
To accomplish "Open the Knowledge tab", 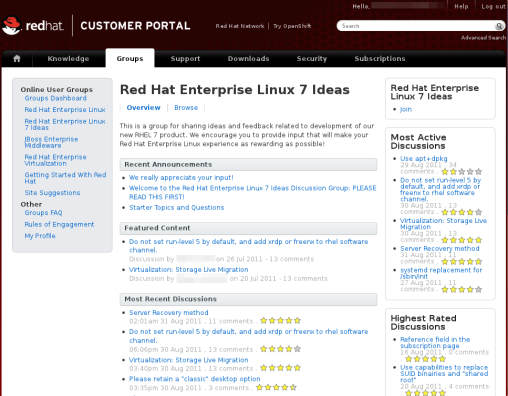I will pyautogui.click(x=68, y=59).
